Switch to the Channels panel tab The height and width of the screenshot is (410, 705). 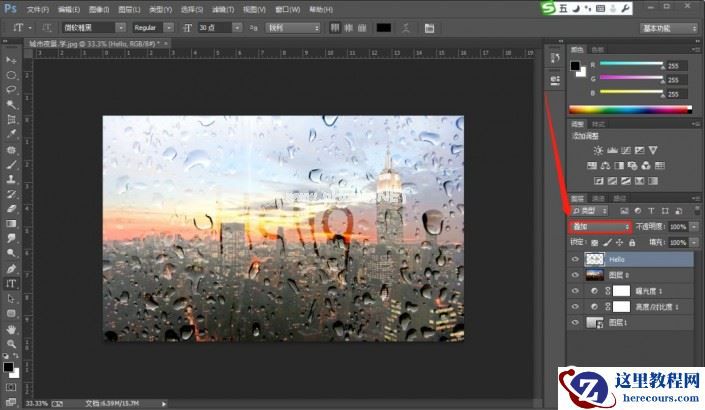click(x=598, y=199)
